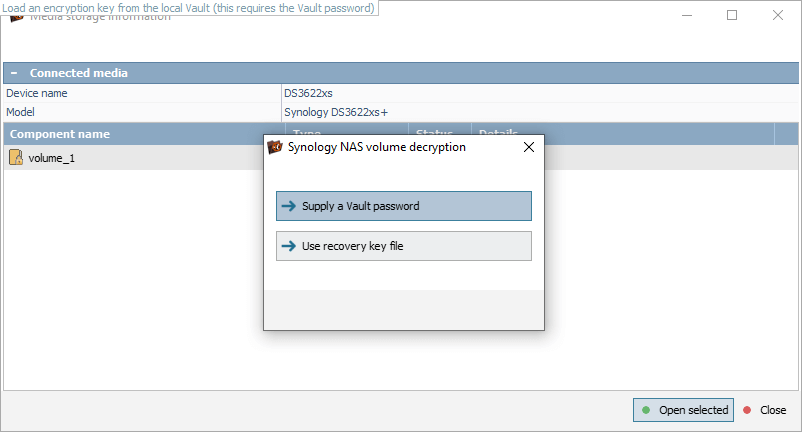Close the Synology NAS volume decryption dialog

528,147
